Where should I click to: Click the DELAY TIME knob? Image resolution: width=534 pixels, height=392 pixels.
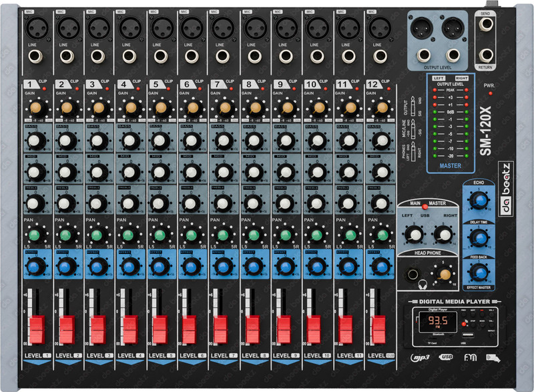[x=479, y=237]
